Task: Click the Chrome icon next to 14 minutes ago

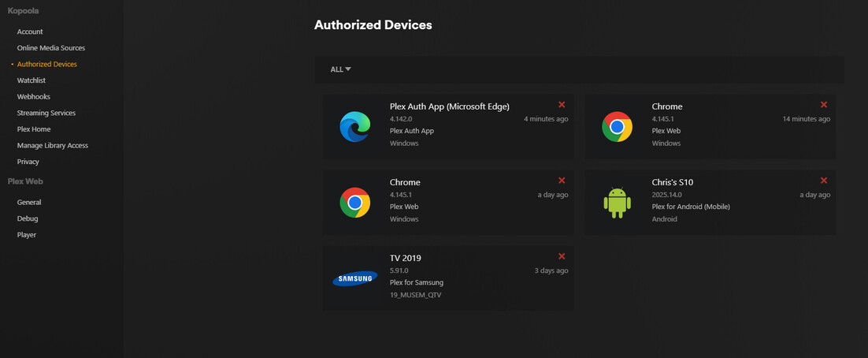Action: (x=618, y=126)
